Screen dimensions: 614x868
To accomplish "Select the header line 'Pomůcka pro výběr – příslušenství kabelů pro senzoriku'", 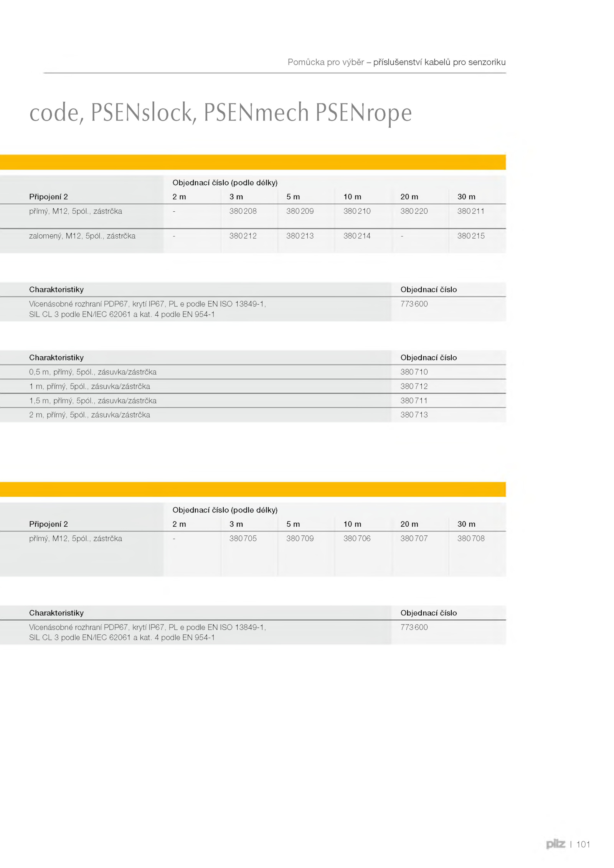I will [x=396, y=62].
